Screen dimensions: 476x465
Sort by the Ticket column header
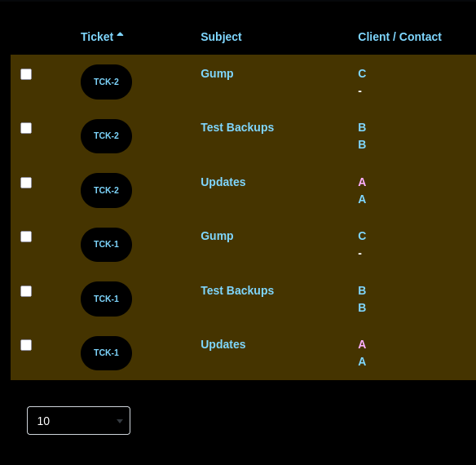click(97, 37)
